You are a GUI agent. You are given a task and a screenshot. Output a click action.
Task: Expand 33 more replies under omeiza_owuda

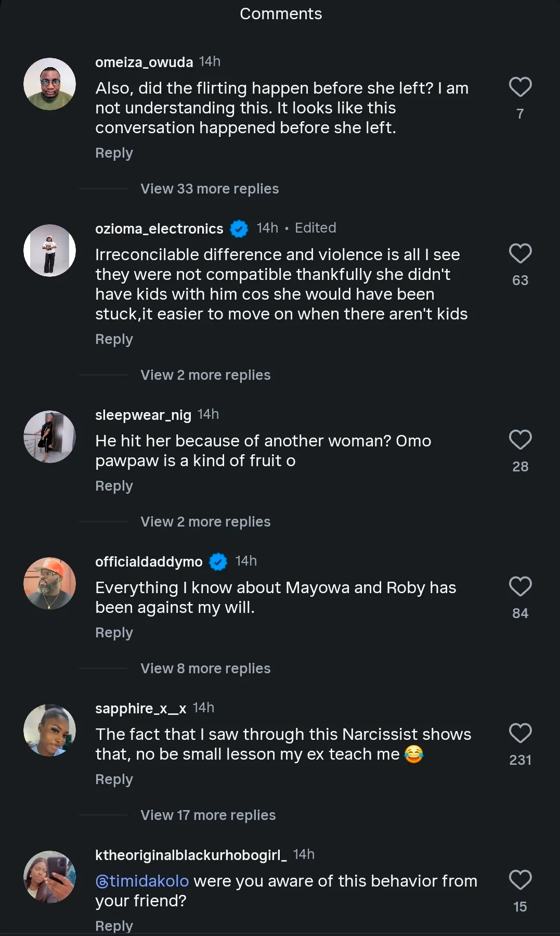coord(210,189)
